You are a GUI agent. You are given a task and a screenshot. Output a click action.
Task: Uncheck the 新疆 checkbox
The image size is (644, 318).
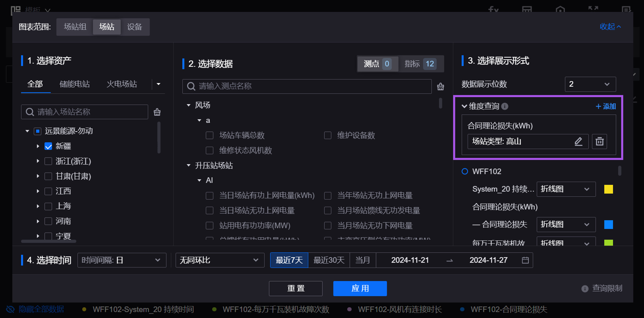48,146
